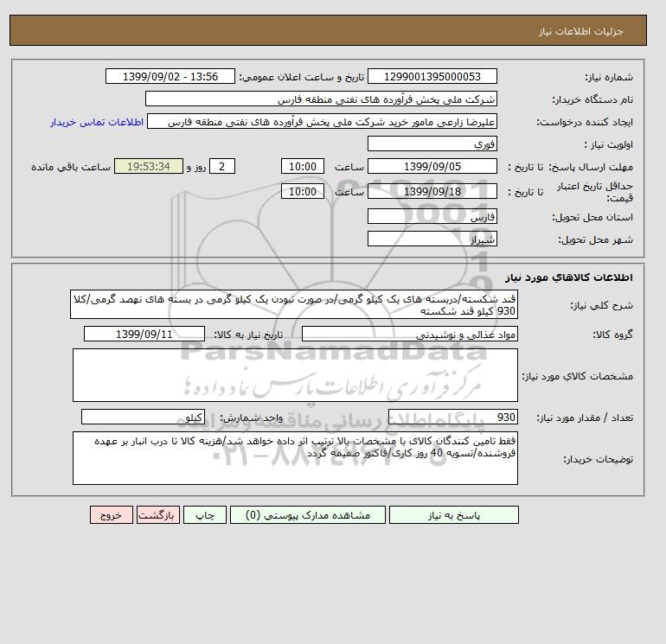Open مشاهده مدارک پیوستی (0) button
The height and width of the screenshot is (644, 666).
tap(308, 515)
